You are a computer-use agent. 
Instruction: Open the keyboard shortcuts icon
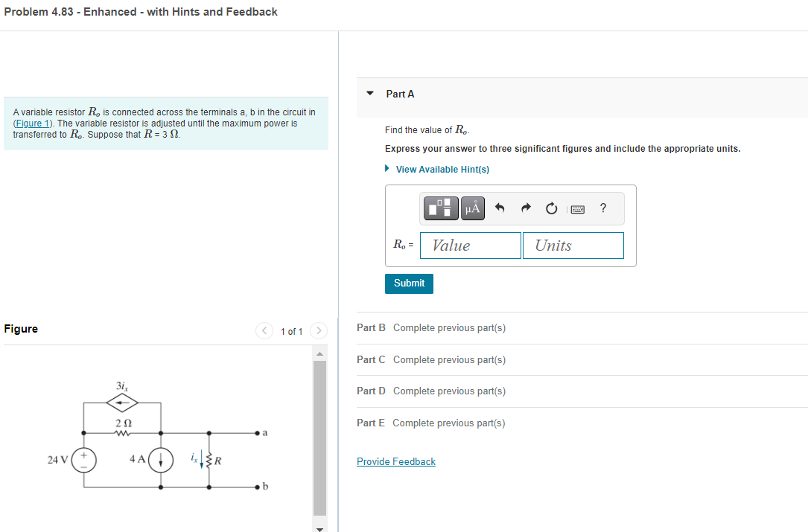click(x=577, y=208)
